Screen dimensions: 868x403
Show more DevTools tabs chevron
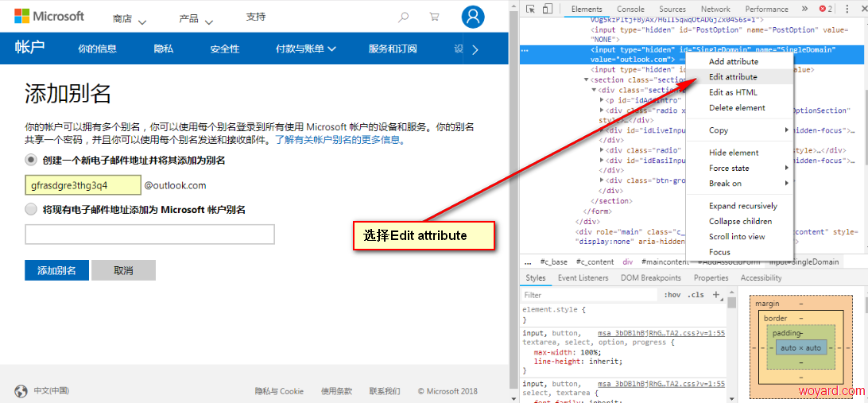tap(804, 9)
